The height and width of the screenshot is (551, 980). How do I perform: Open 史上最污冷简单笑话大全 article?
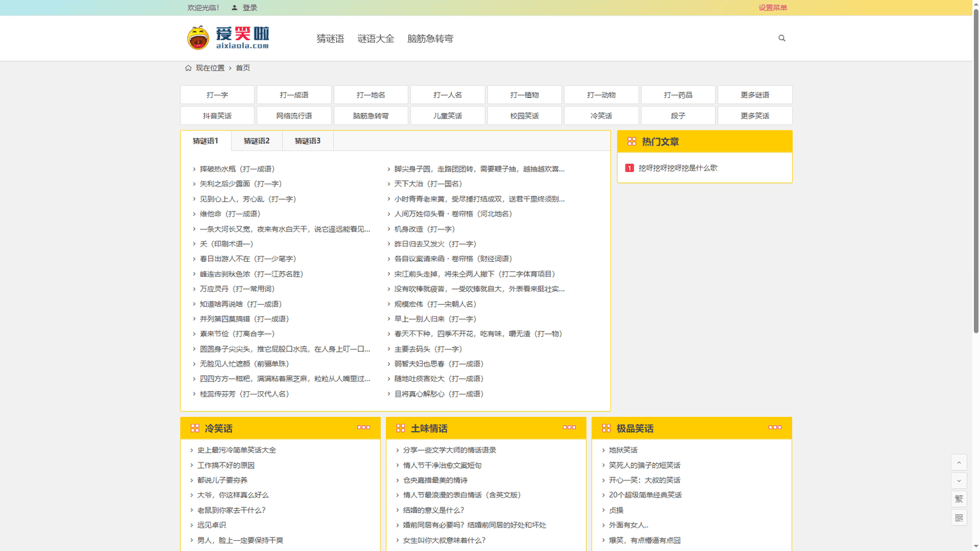[x=237, y=450]
